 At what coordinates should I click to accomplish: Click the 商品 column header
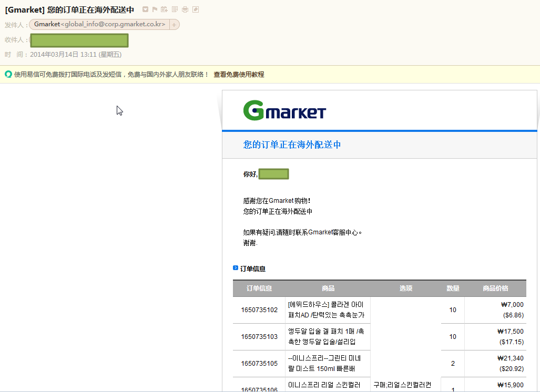(328, 288)
